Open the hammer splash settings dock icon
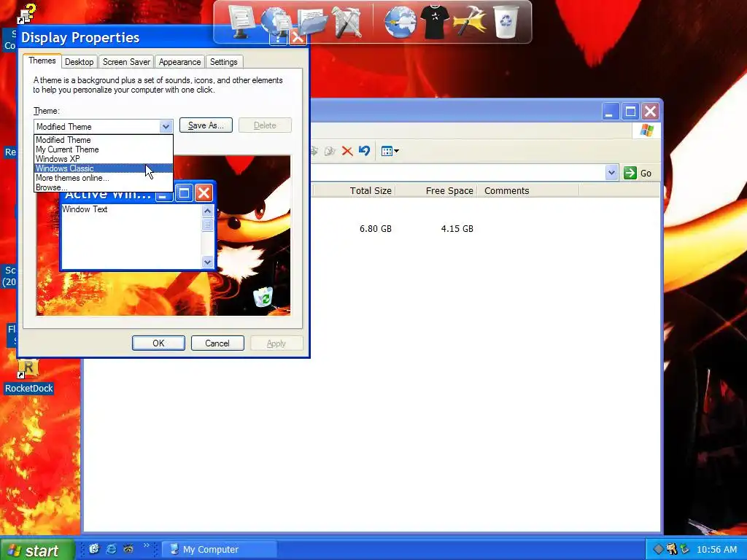Screen dimensions: 747x560 click(x=470, y=22)
